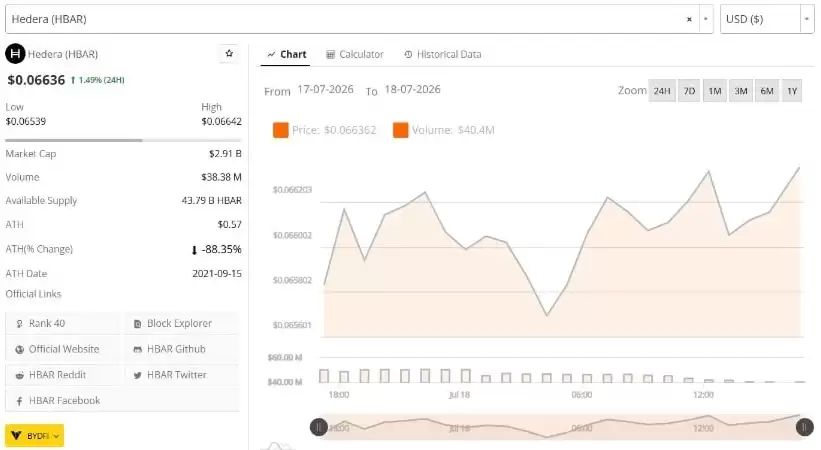Click the Official Links heading
Image resolution: width=821 pixels, height=450 pixels.
pos(34,294)
